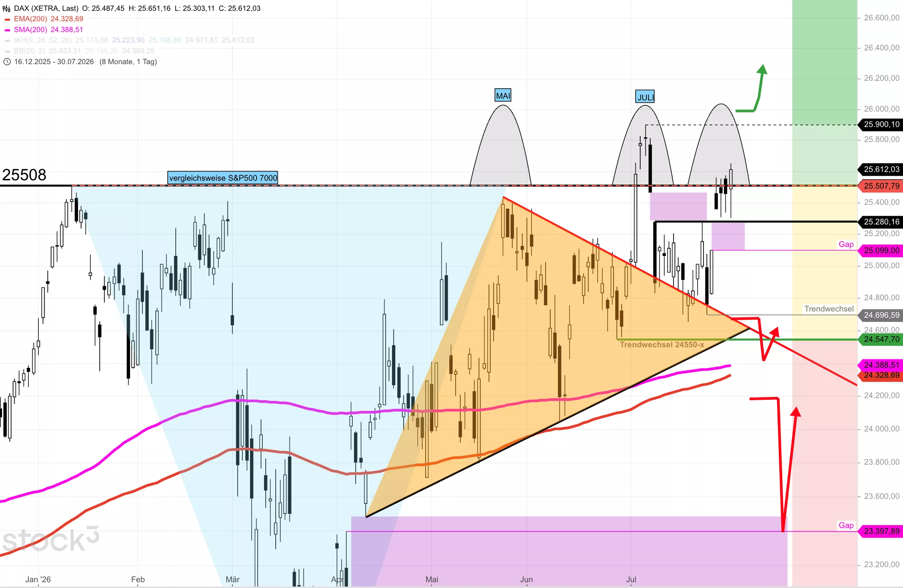This screenshot has height=588, width=903.
Task: Select the blue JULI annotation label
Action: pos(645,97)
